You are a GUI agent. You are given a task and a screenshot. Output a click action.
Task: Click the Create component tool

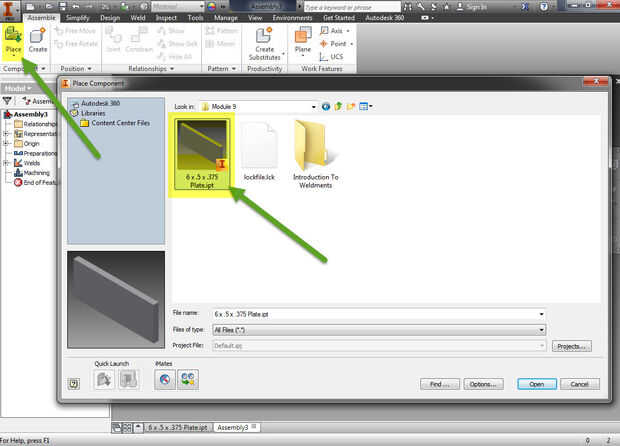pyautogui.click(x=38, y=41)
